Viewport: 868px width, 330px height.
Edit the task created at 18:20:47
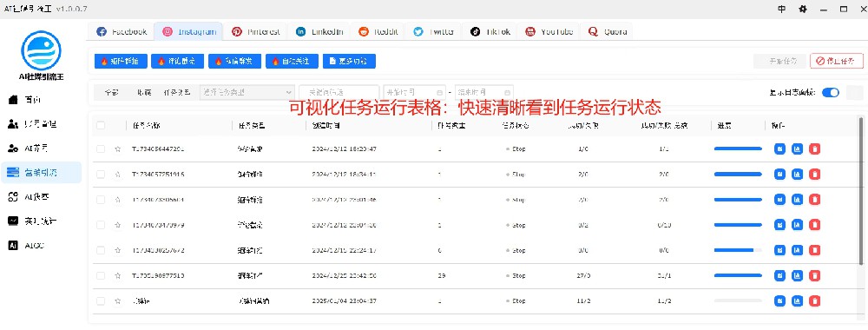[779, 149]
